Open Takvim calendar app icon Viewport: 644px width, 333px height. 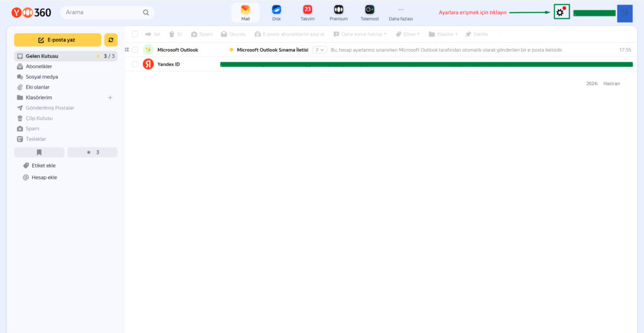307,10
